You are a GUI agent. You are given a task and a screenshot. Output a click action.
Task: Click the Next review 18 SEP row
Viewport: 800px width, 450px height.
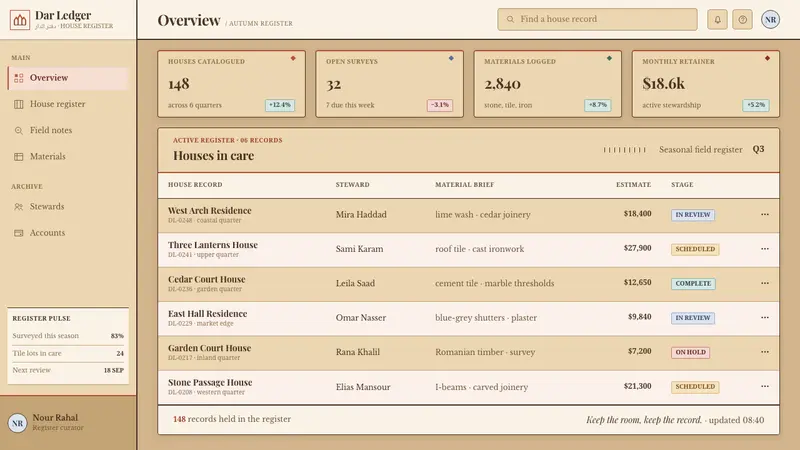[x=68, y=370]
